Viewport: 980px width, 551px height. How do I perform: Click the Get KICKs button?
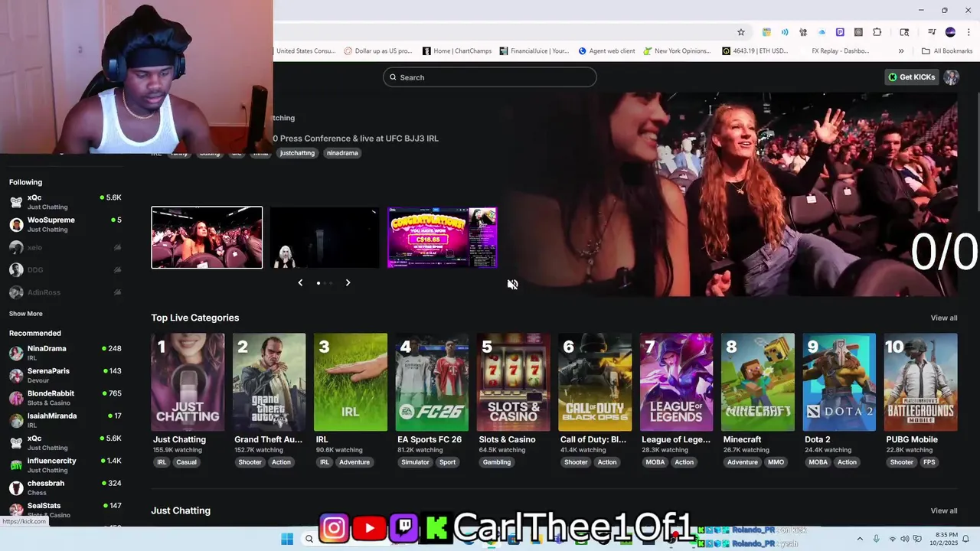911,77
